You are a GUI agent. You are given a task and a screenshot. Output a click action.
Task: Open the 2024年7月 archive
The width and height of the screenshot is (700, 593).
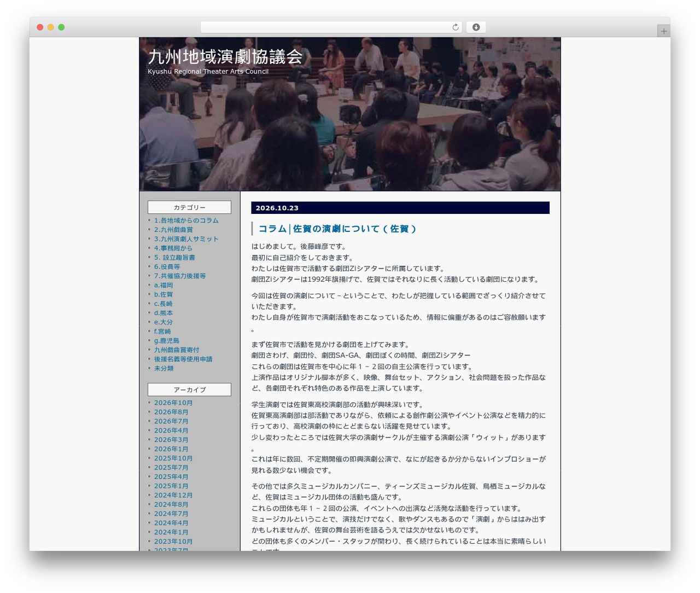point(171,514)
